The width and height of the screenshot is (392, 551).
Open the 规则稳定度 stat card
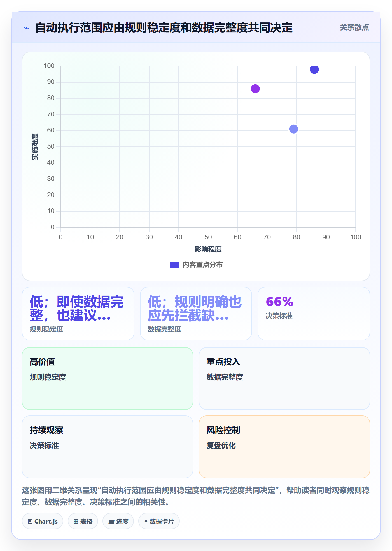pyautogui.click(x=78, y=314)
